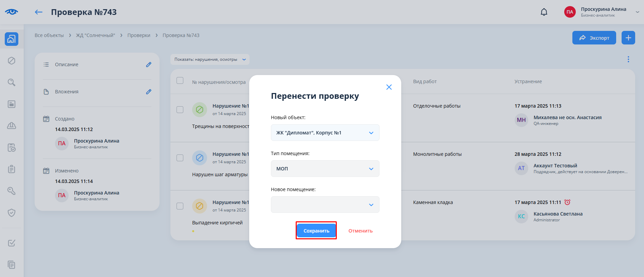Close the Перенести проверку dialog with X

(389, 87)
